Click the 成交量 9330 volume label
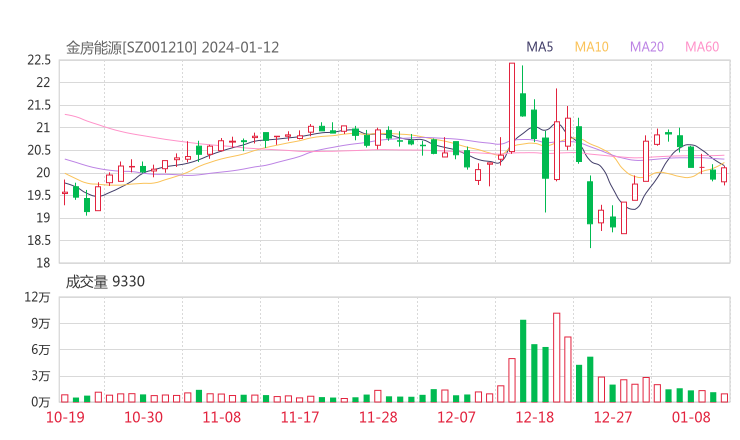The image size is (740, 440). [105, 282]
